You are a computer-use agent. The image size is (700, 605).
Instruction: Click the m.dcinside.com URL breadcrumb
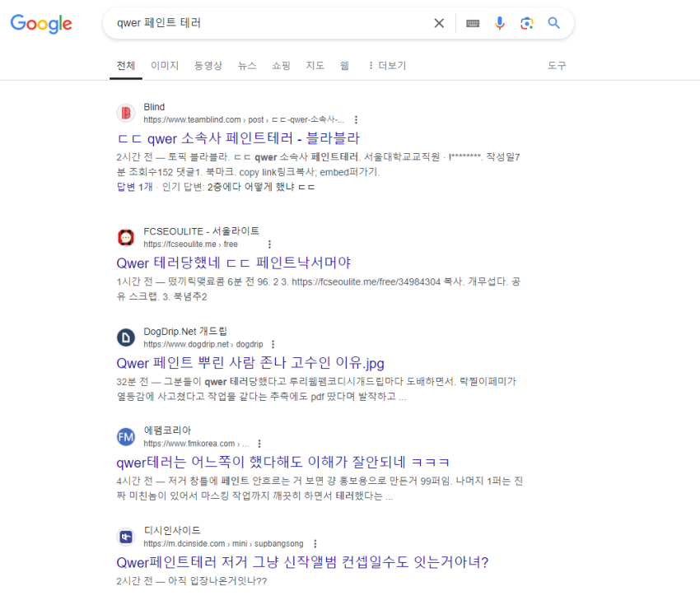tap(223, 543)
